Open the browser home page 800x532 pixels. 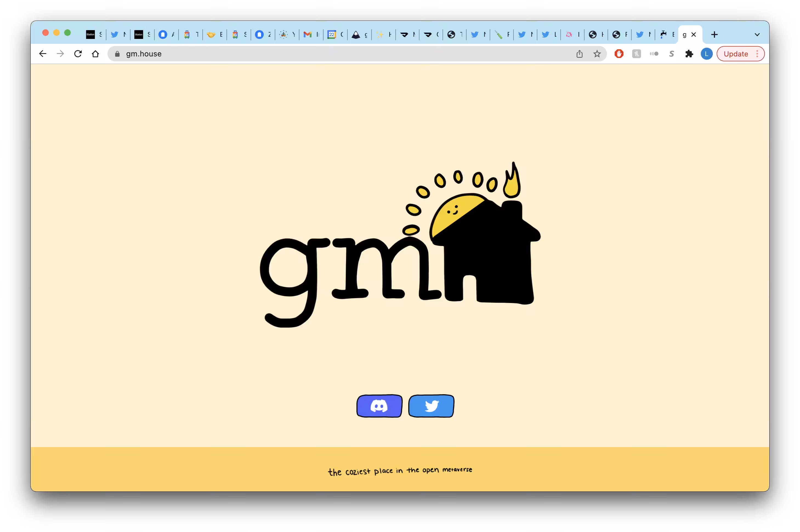pyautogui.click(x=95, y=54)
